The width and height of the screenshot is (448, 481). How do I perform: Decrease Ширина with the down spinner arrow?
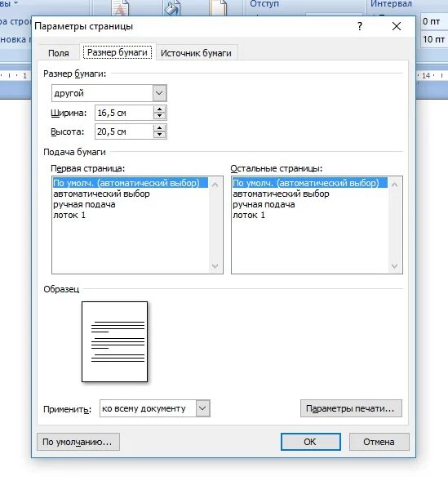coord(159,116)
